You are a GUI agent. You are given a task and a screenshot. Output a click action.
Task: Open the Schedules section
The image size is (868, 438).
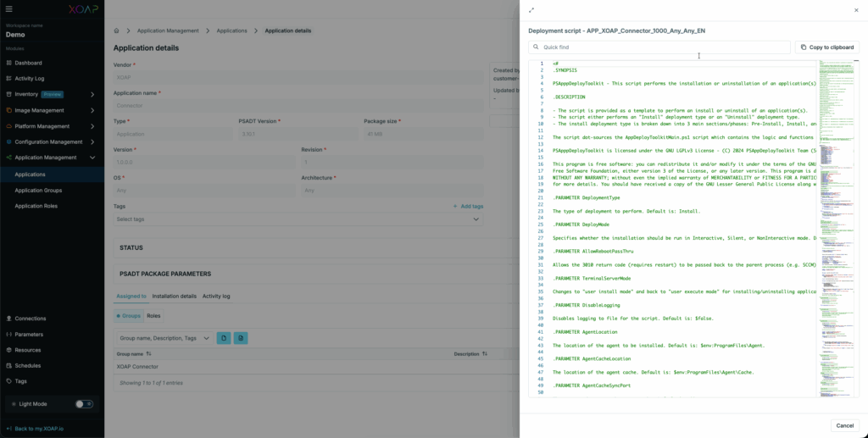pyautogui.click(x=28, y=365)
